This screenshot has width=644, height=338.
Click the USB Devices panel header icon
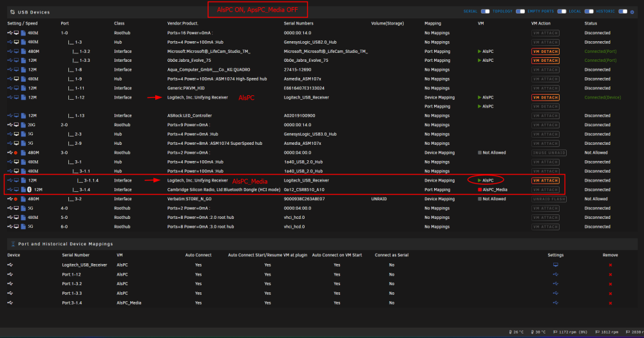(x=12, y=12)
